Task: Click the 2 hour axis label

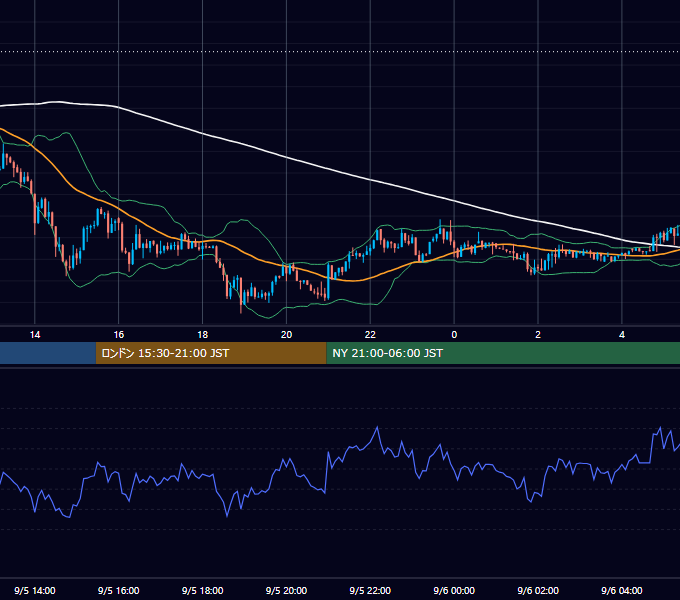Action: click(x=538, y=335)
